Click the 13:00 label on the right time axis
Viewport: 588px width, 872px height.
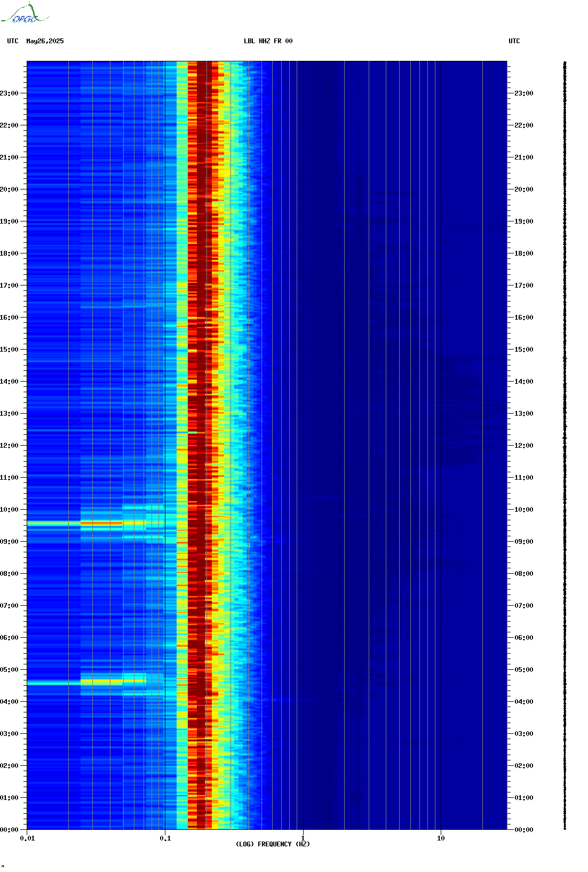tap(524, 414)
